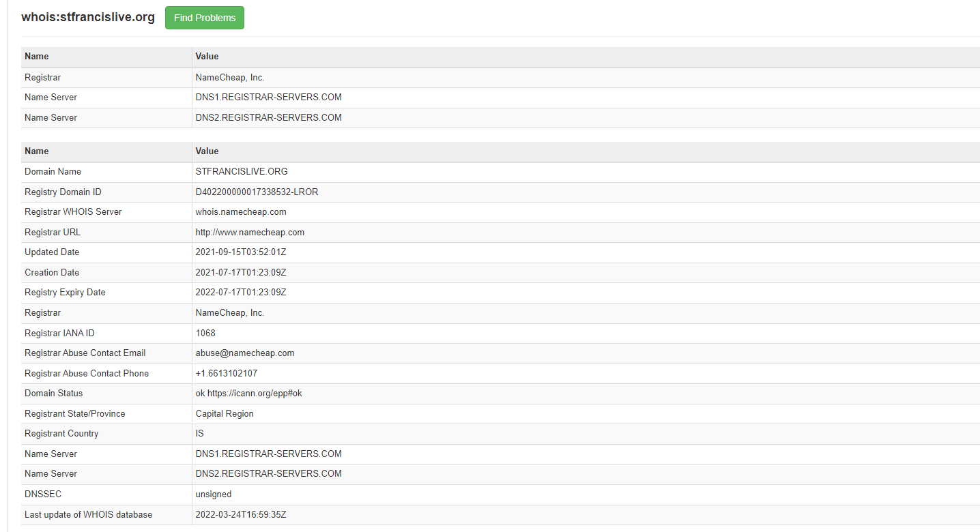This screenshot has height=532, width=980.
Task: Click the ok https://icann.org/epp#ok status value
Action: [x=248, y=394]
